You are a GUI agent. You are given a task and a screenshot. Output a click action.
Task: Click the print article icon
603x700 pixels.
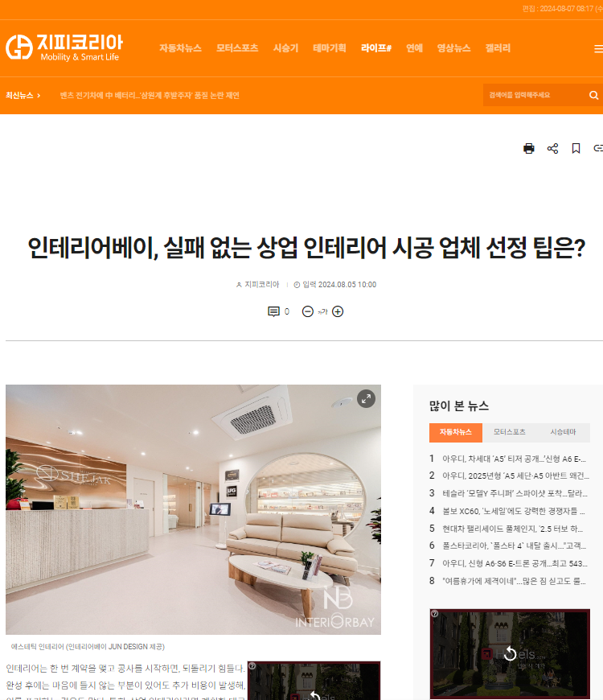[528, 148]
